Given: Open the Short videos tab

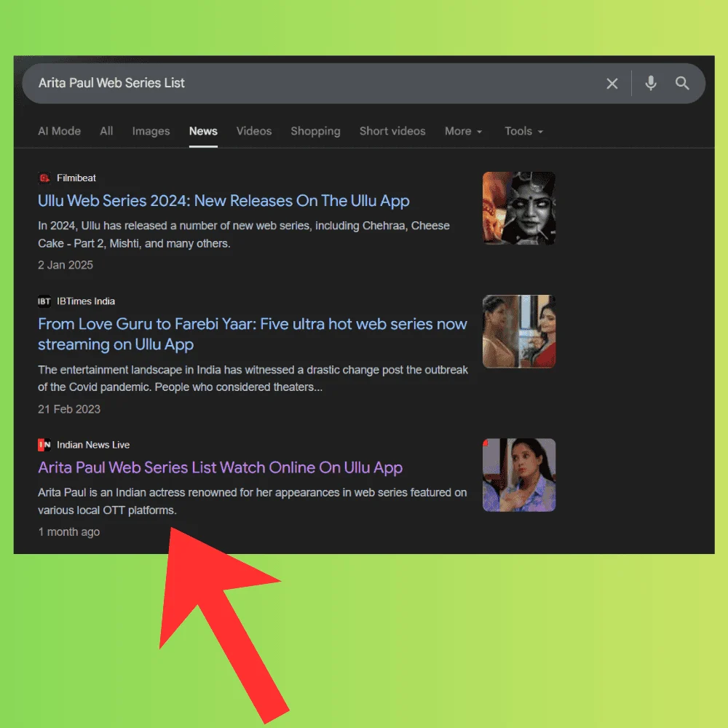Looking at the screenshot, I should point(392,131).
